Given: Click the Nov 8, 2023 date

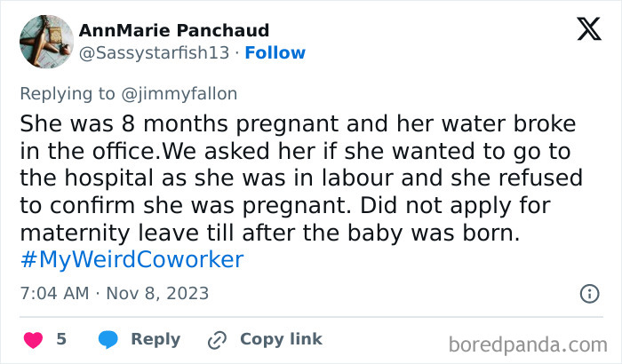Looking at the screenshot, I should (x=158, y=293).
